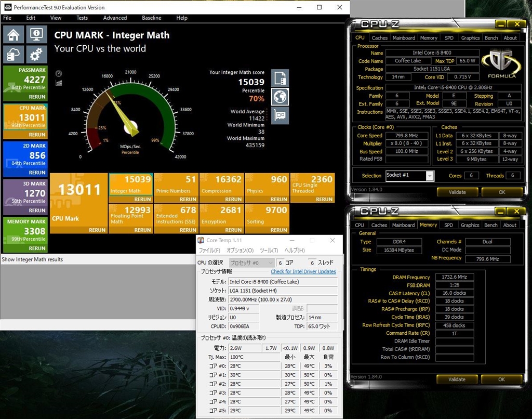This screenshot has height=419, width=532.
Task: Select the 3D MARK score tile
Action: tap(25, 193)
